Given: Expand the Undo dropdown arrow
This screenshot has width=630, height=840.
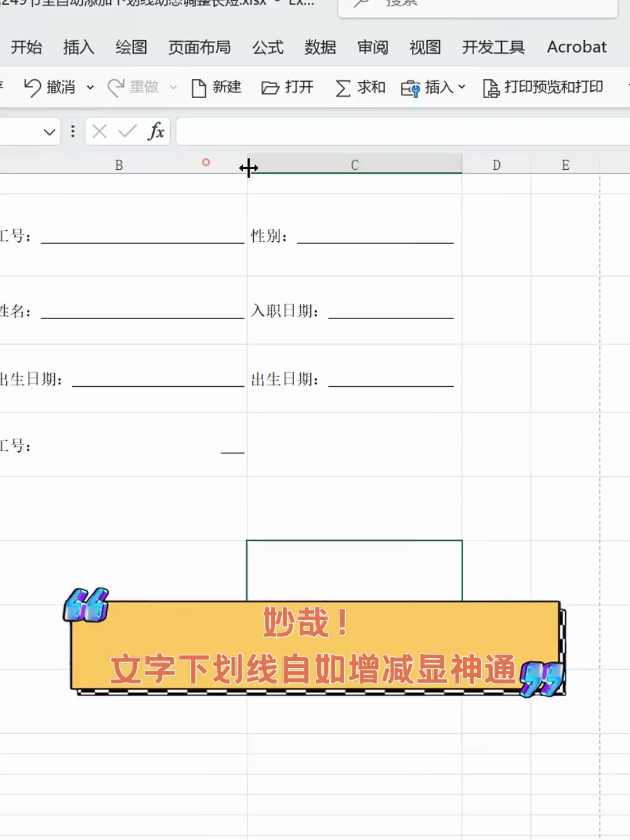Looking at the screenshot, I should click(90, 87).
